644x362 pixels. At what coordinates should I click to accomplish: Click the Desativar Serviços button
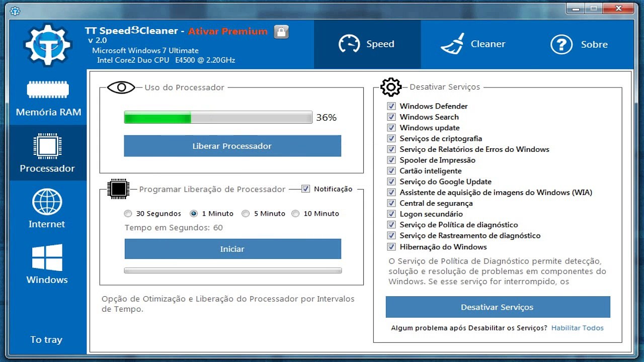click(498, 307)
